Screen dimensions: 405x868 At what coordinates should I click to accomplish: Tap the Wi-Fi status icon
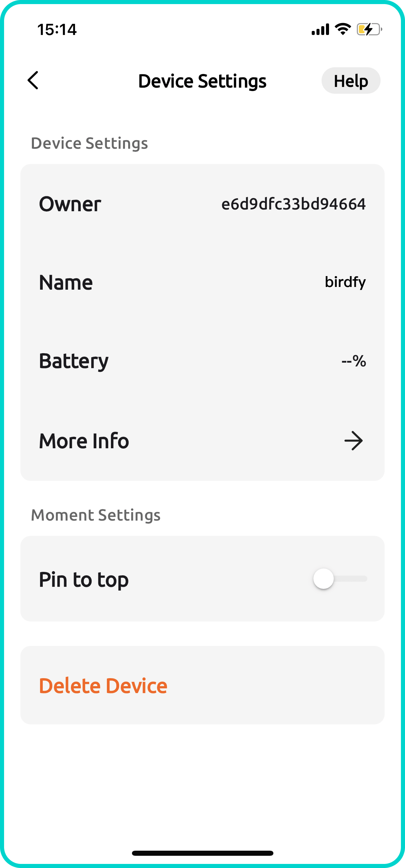pyautogui.click(x=343, y=29)
